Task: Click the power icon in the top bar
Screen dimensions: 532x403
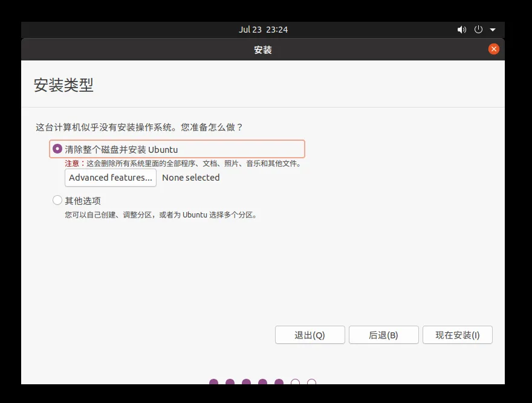Action: point(478,30)
